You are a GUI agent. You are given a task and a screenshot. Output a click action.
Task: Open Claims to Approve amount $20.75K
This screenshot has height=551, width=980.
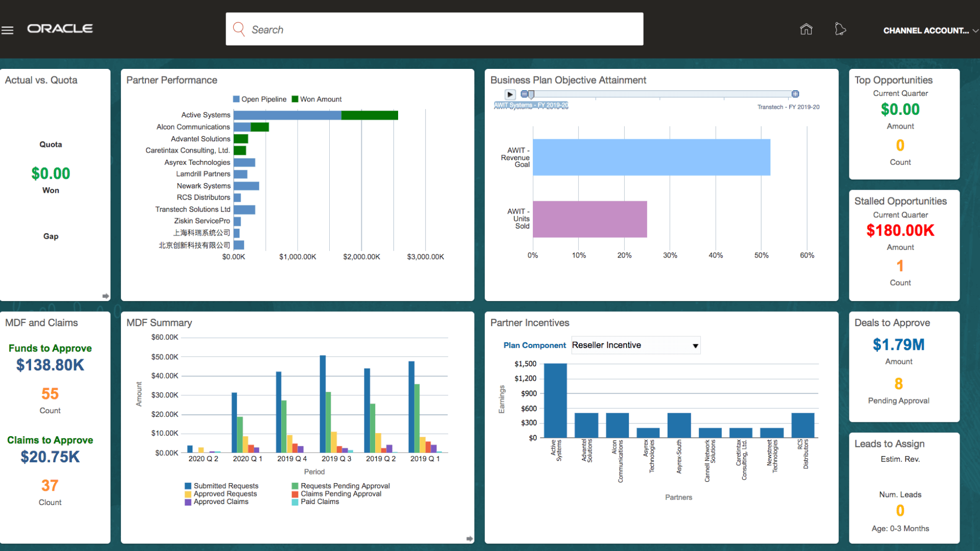50,457
